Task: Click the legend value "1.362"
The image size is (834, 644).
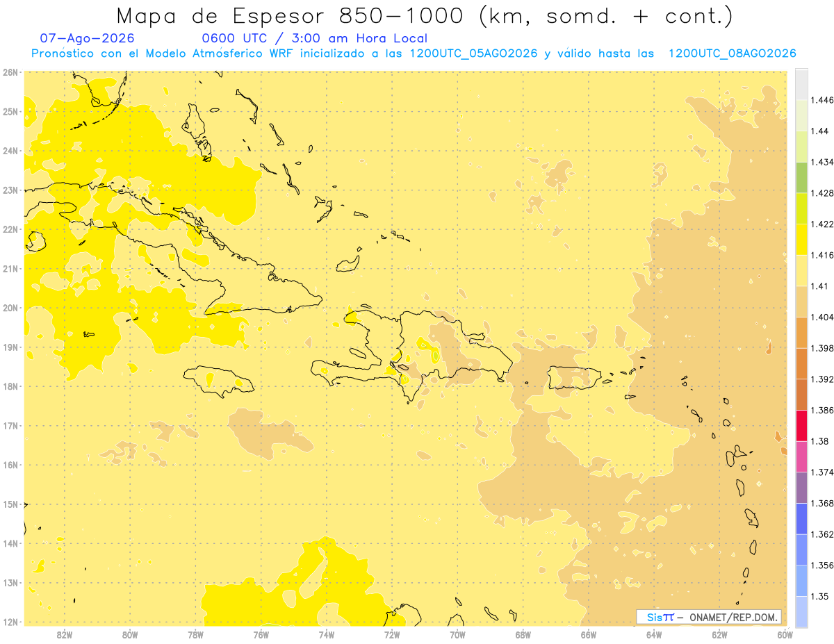Action: (822, 534)
